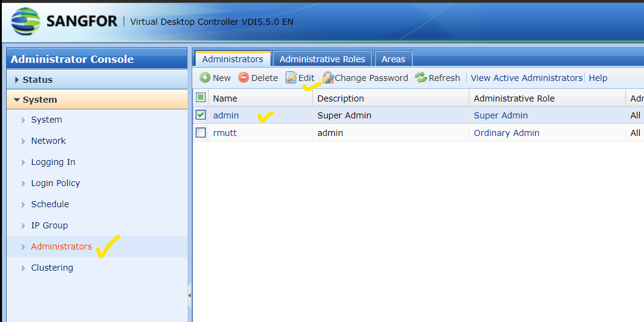Image resolution: width=644 pixels, height=322 pixels.
Task: Open the Logging In item
Action: (53, 162)
